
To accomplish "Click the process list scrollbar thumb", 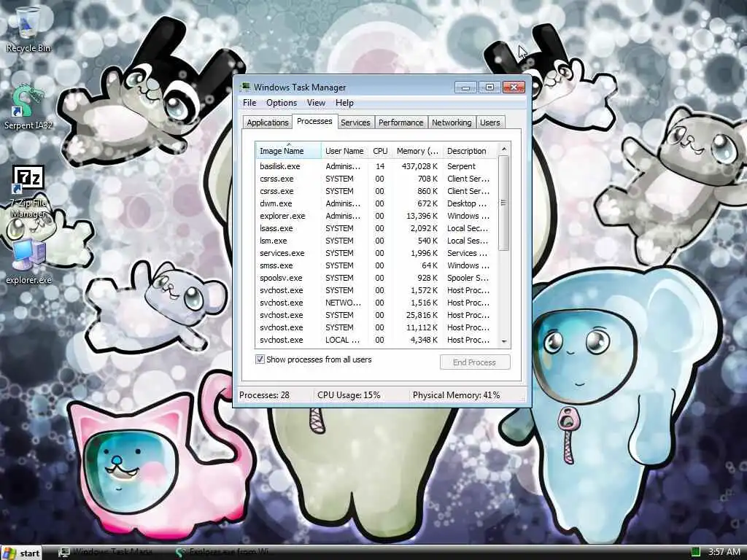I will coord(504,203).
